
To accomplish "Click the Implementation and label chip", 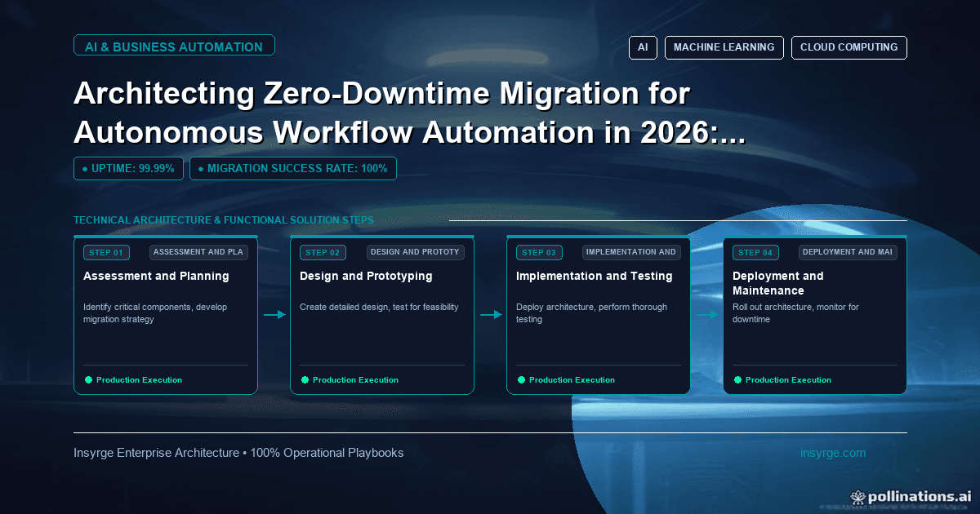I will point(631,252).
